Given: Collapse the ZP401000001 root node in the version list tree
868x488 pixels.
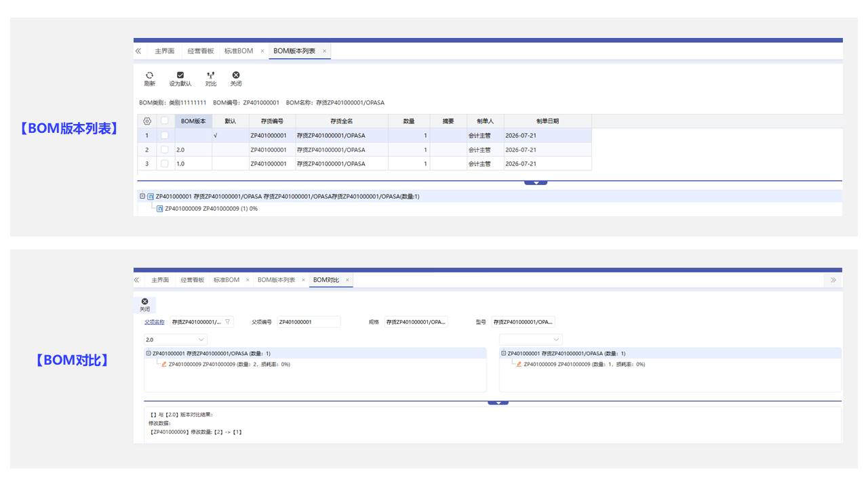Looking at the screenshot, I should pyautogui.click(x=142, y=197).
